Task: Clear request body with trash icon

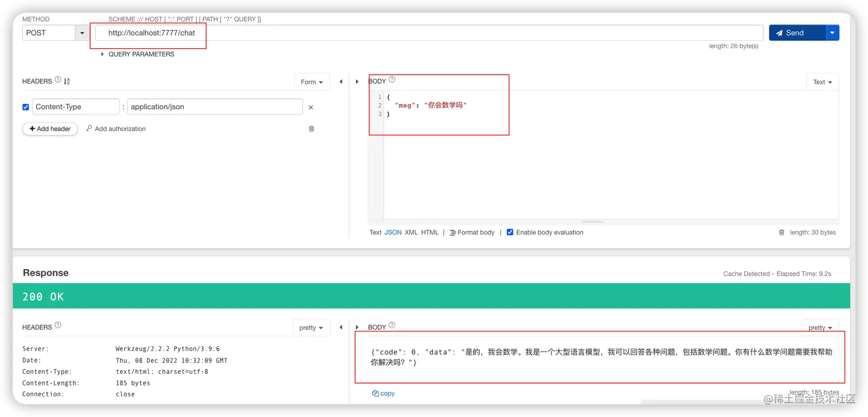Action: pyautogui.click(x=781, y=233)
